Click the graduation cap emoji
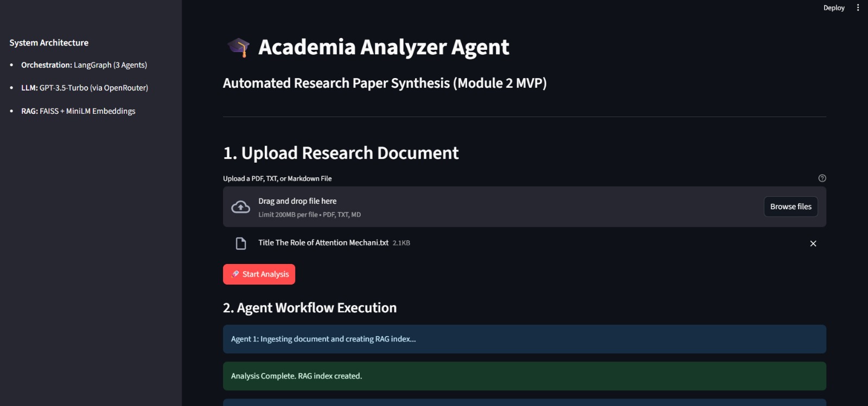 click(x=239, y=47)
